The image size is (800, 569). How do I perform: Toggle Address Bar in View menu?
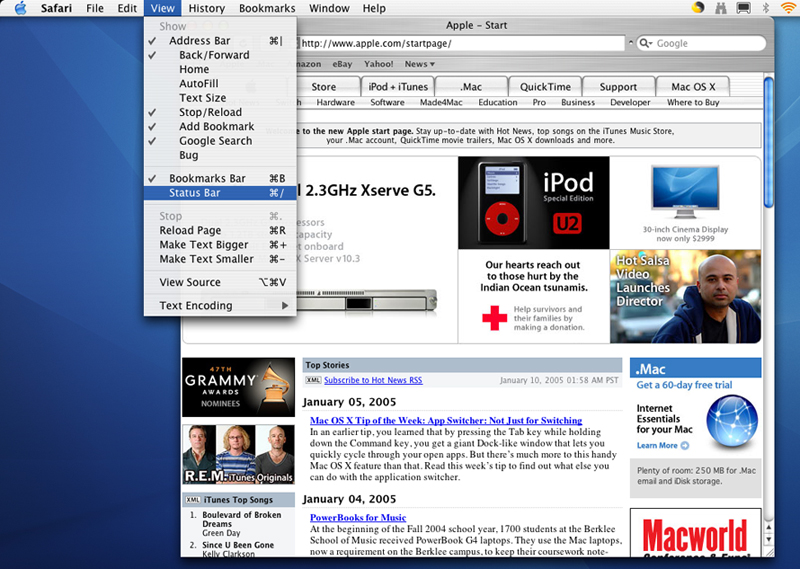[220, 40]
